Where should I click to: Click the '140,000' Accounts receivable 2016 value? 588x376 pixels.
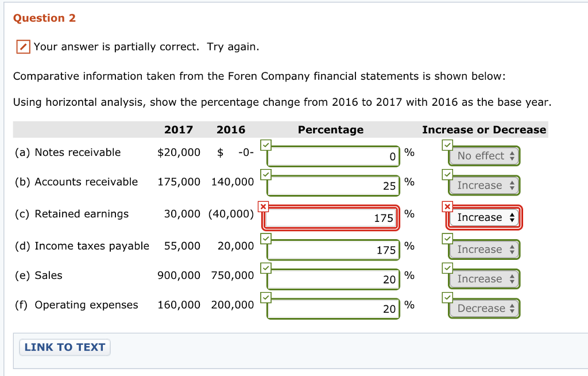tap(233, 182)
